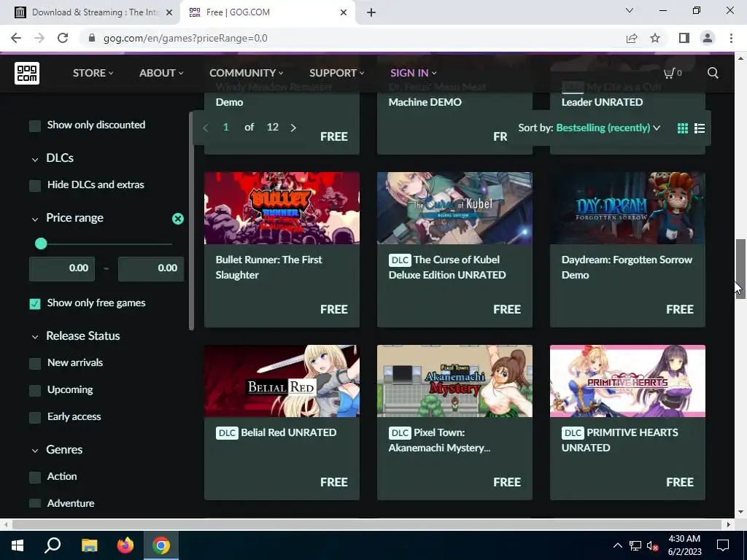Screen dimensions: 747x560
Task: Open SIGN IN menu
Action: (414, 73)
